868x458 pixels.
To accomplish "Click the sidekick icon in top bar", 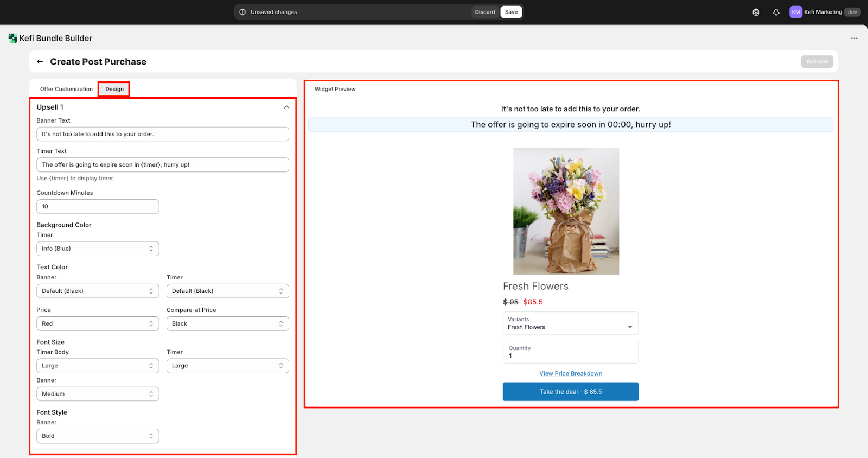I will (x=756, y=12).
